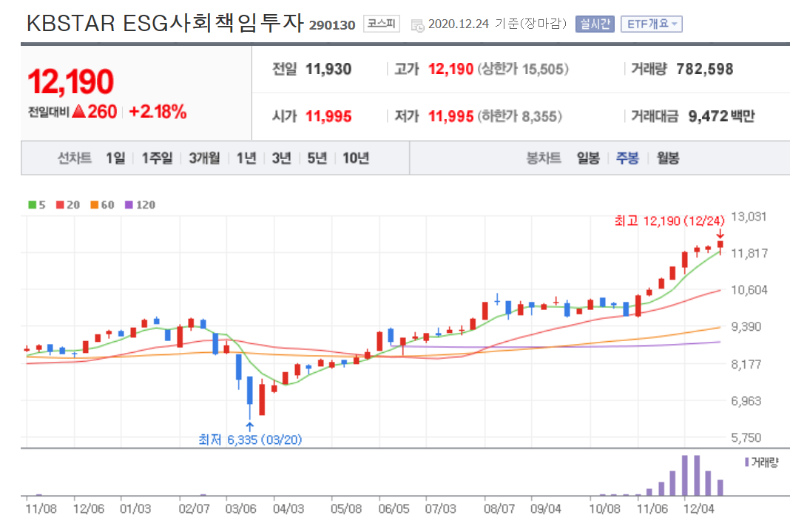Click the 최저 6,335 (03/20) marker
The height and width of the screenshot is (532, 790).
coord(250,440)
